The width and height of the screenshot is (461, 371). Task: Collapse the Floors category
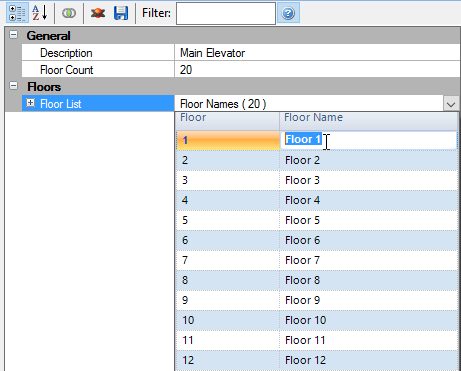pyautogui.click(x=14, y=86)
